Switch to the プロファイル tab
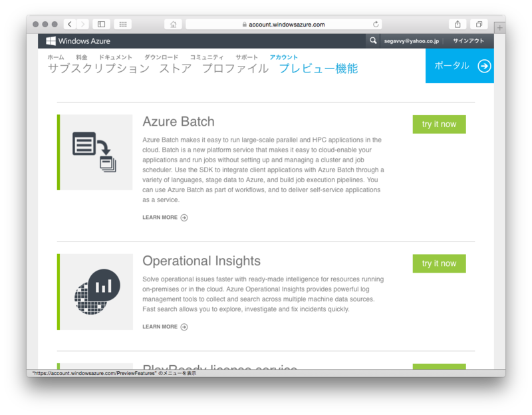The height and width of the screenshot is (415, 532). click(x=235, y=69)
